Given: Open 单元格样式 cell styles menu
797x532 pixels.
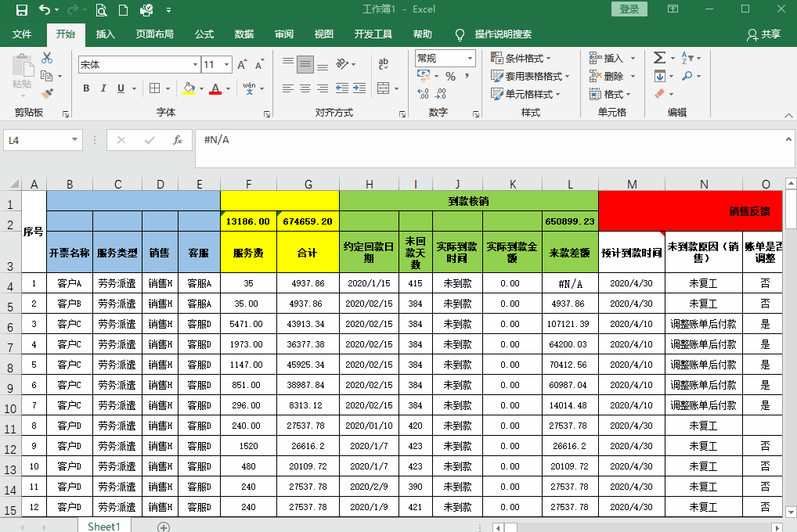Looking at the screenshot, I should coord(525,94).
